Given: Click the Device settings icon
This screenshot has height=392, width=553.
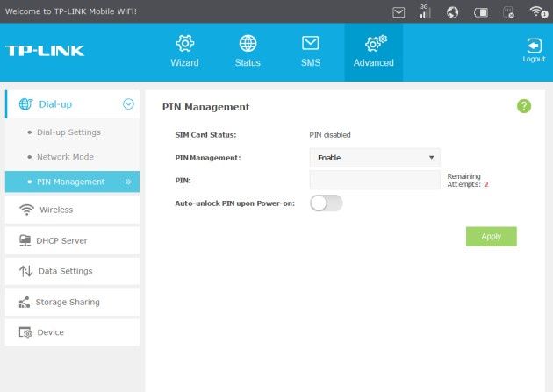Looking at the screenshot, I should (x=25, y=332).
